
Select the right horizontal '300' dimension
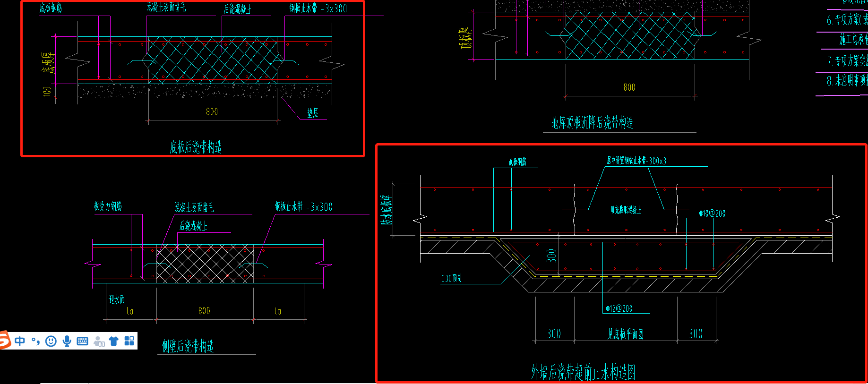[x=696, y=334]
